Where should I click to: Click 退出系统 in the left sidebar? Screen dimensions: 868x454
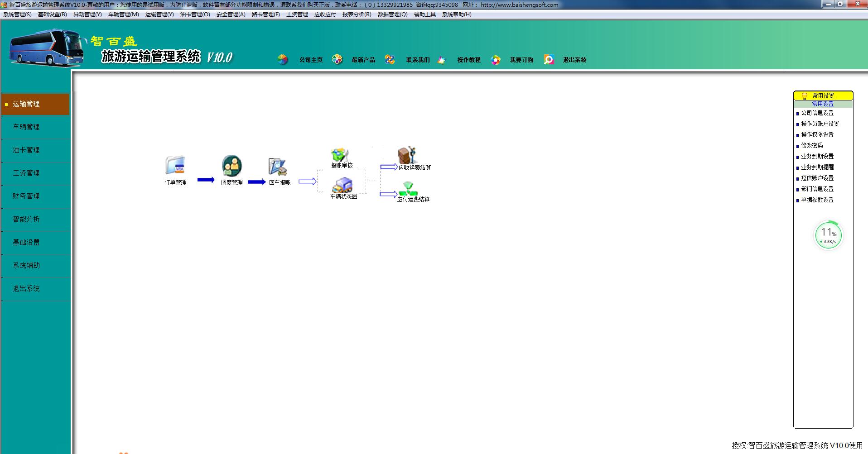tap(35, 289)
